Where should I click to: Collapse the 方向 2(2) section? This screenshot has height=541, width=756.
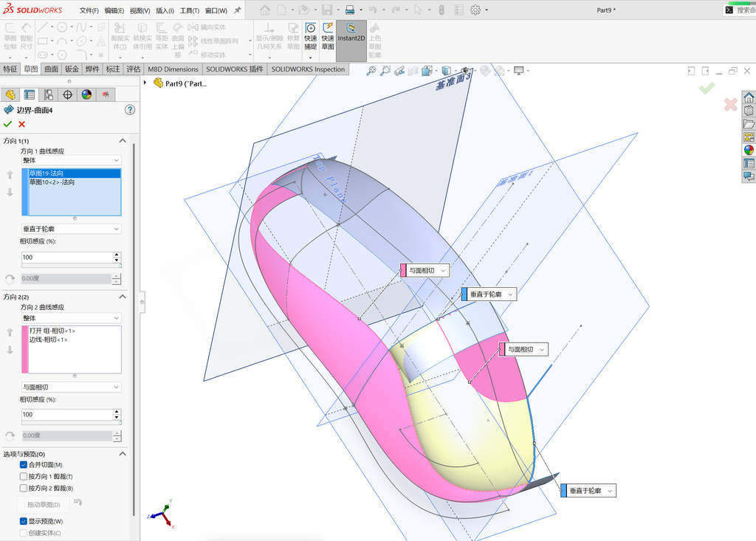123,297
